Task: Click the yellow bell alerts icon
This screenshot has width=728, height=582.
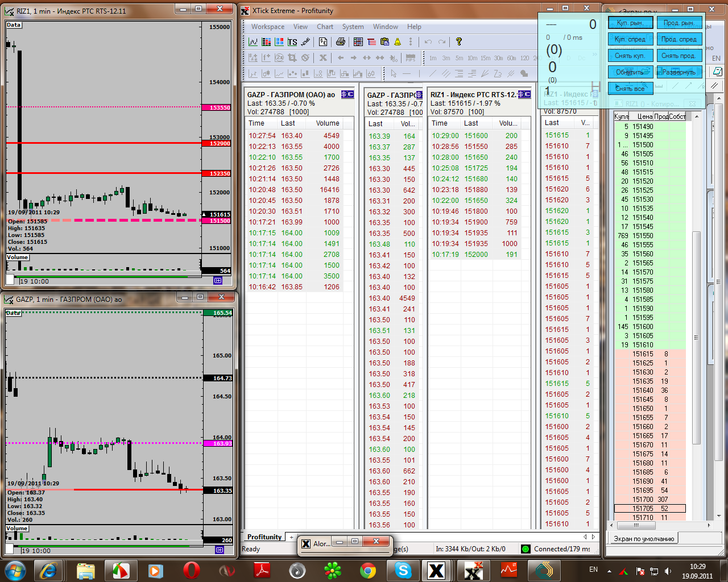Action: 398,42
